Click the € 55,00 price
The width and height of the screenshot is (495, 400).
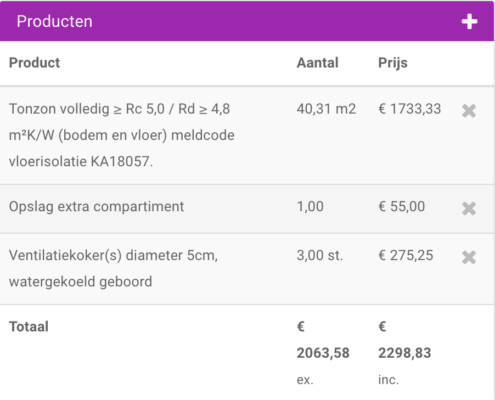tap(402, 207)
